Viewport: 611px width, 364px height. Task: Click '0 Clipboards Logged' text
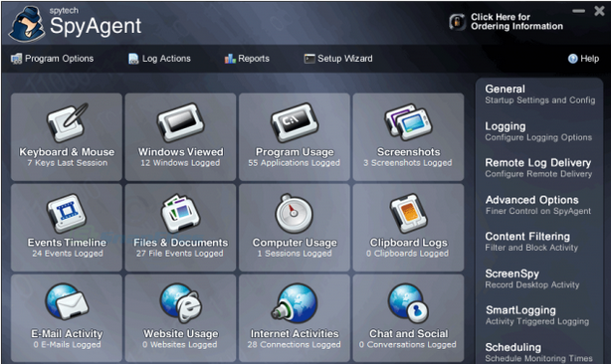(x=408, y=254)
